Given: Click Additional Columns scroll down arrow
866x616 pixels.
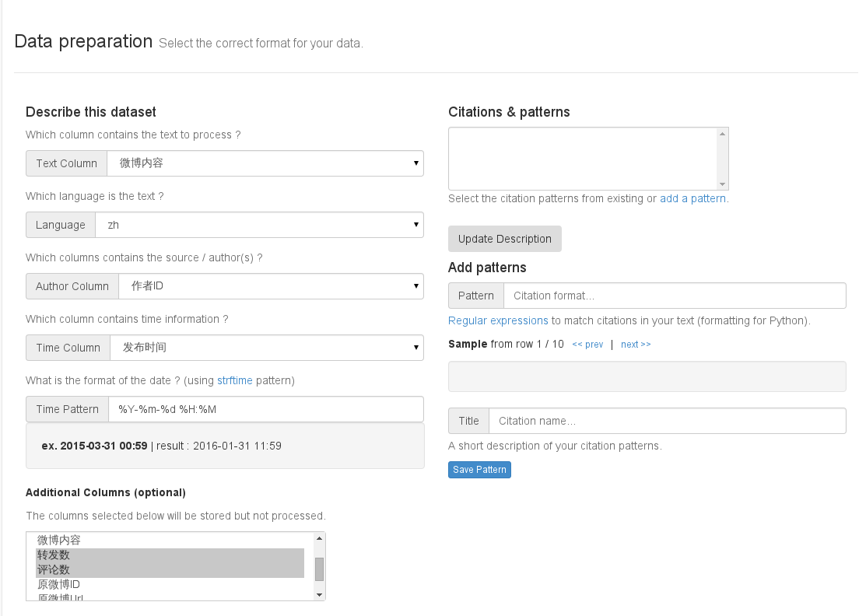Looking at the screenshot, I should (319, 595).
